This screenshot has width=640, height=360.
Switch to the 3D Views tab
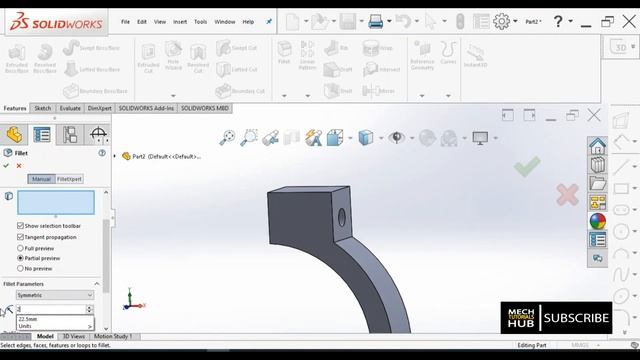pyautogui.click(x=73, y=336)
